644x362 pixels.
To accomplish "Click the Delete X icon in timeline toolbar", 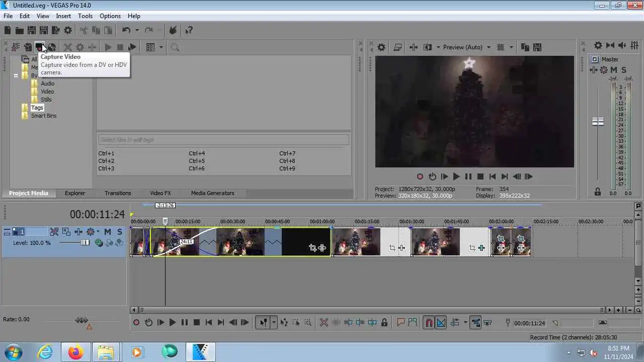I will click(324, 323).
